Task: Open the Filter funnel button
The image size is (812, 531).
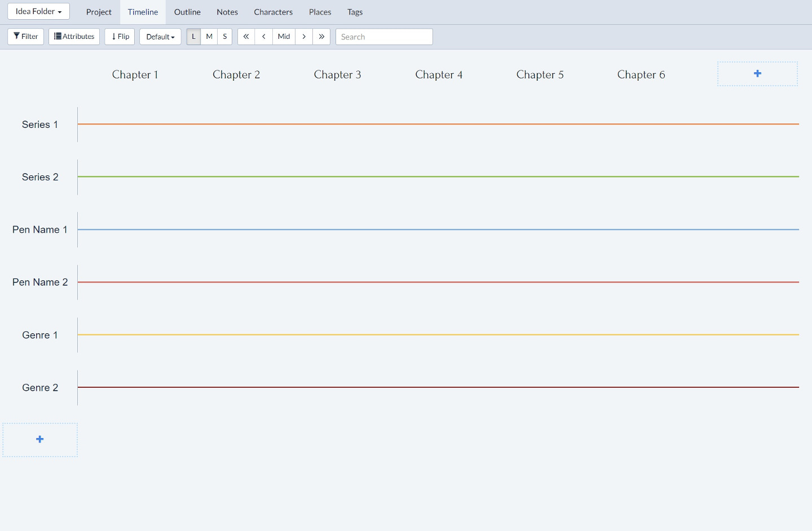Action: tap(26, 37)
